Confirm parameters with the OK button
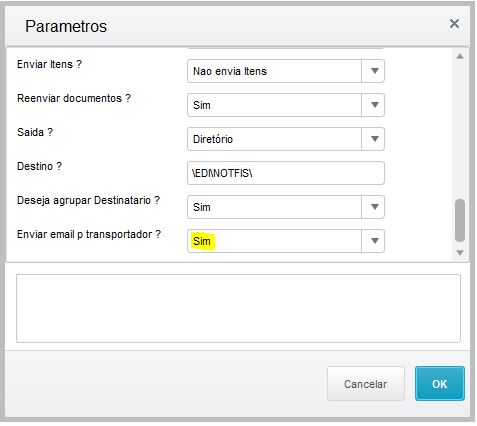The width and height of the screenshot is (477, 426). point(440,384)
